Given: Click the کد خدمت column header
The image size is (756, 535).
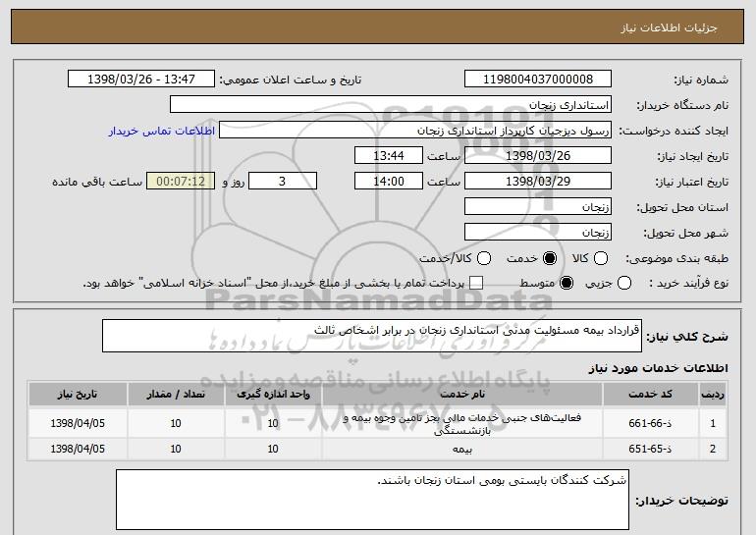Looking at the screenshot, I should click(x=650, y=395).
